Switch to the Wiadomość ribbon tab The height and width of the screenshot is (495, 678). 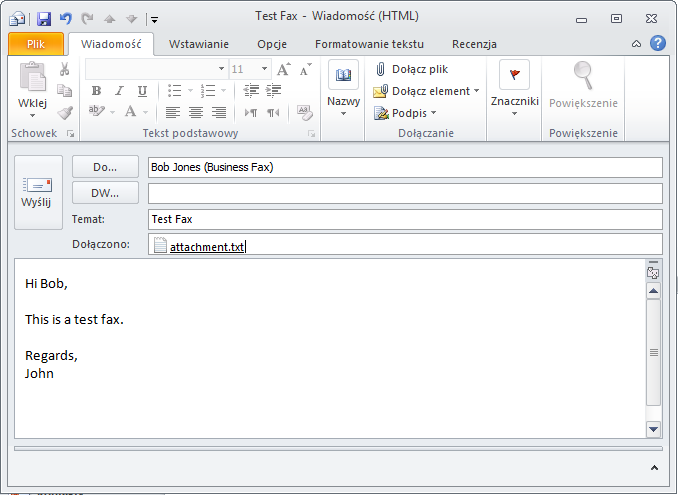[x=111, y=44]
